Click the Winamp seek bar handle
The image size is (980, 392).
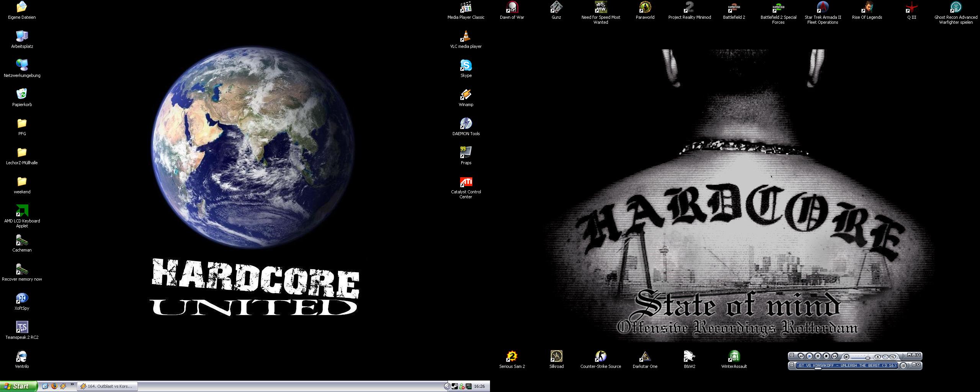pos(818,368)
